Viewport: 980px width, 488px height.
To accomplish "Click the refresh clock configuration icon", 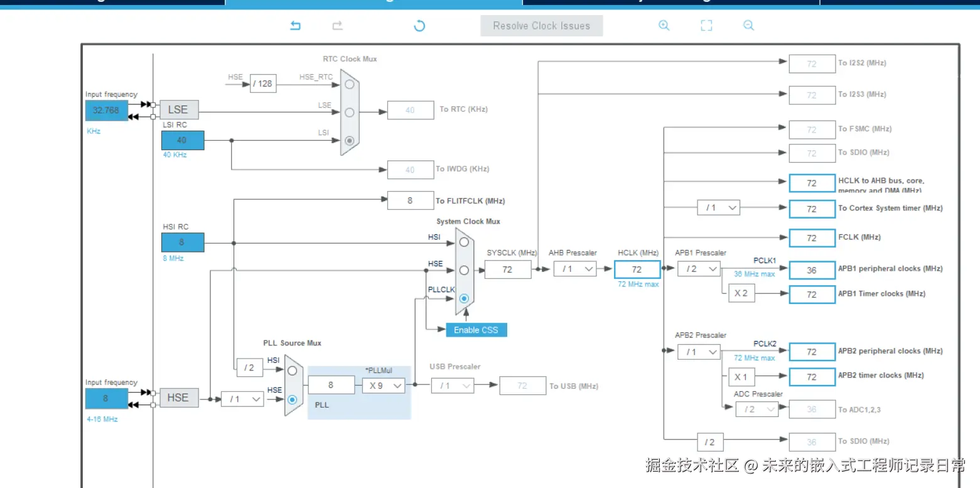I will coord(419,26).
